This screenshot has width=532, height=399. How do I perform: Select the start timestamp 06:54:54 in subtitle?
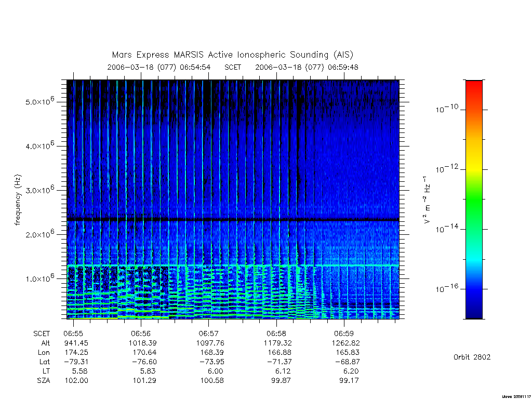coord(195,67)
